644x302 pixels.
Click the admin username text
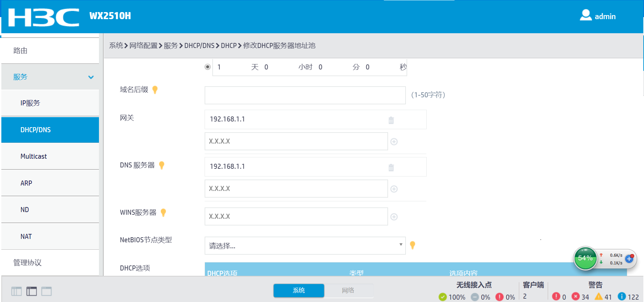click(605, 16)
